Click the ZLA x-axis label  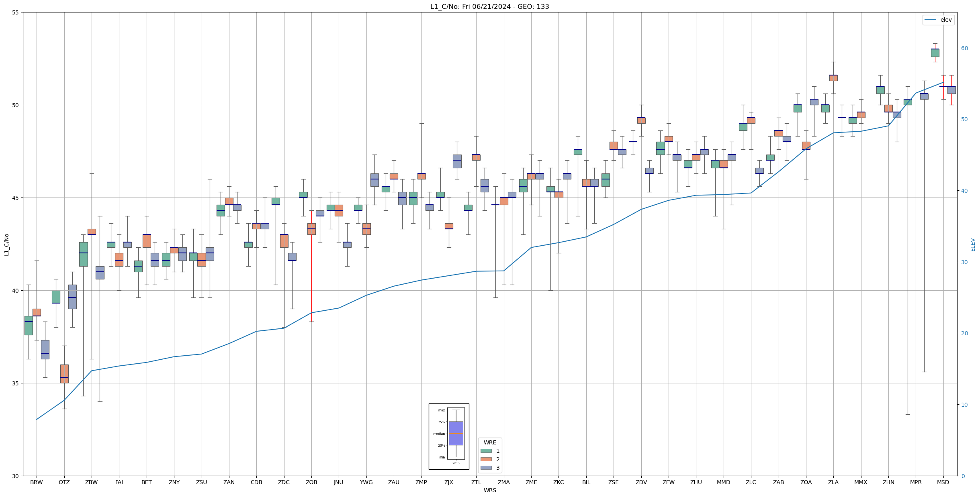833,482
